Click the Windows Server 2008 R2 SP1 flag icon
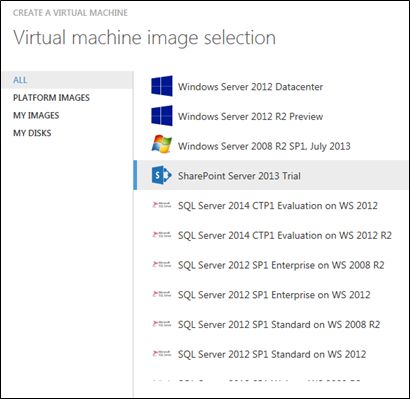Image resolution: width=410 pixels, height=399 pixels. [162, 145]
